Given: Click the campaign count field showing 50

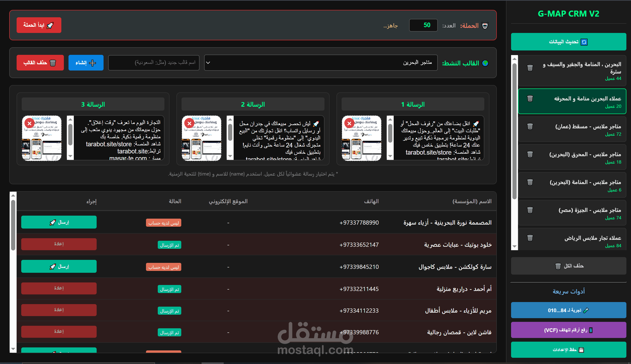Looking at the screenshot, I should pyautogui.click(x=423, y=25).
